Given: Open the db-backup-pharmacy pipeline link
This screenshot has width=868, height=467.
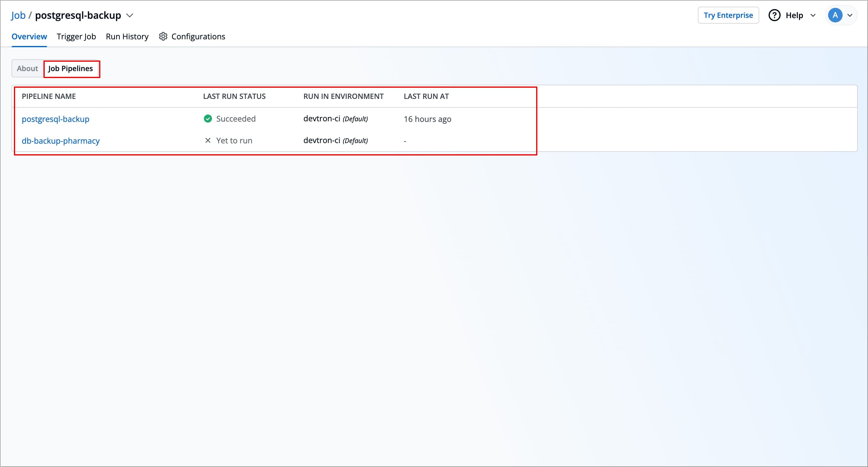Looking at the screenshot, I should click(x=61, y=141).
